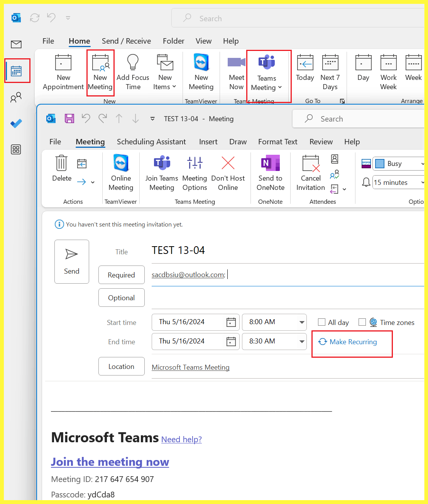Open the People view from the sidebar
The width and height of the screenshot is (428, 504).
pyautogui.click(x=16, y=97)
